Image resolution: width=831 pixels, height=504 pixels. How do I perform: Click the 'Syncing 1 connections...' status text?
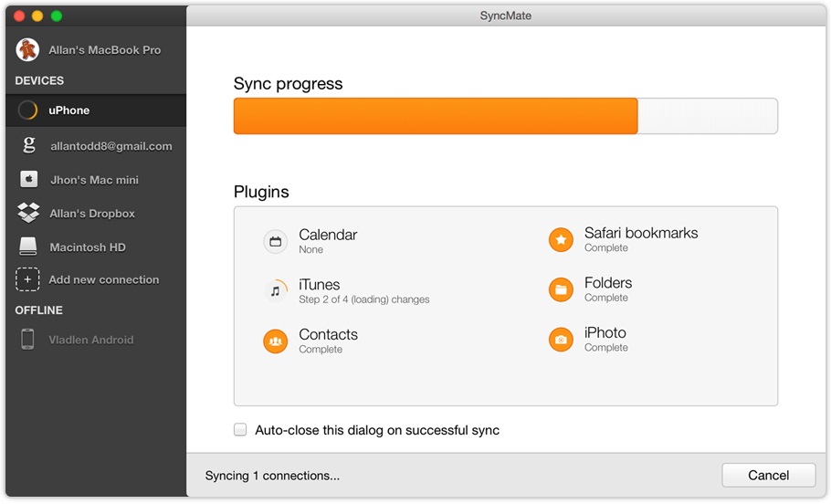272,476
